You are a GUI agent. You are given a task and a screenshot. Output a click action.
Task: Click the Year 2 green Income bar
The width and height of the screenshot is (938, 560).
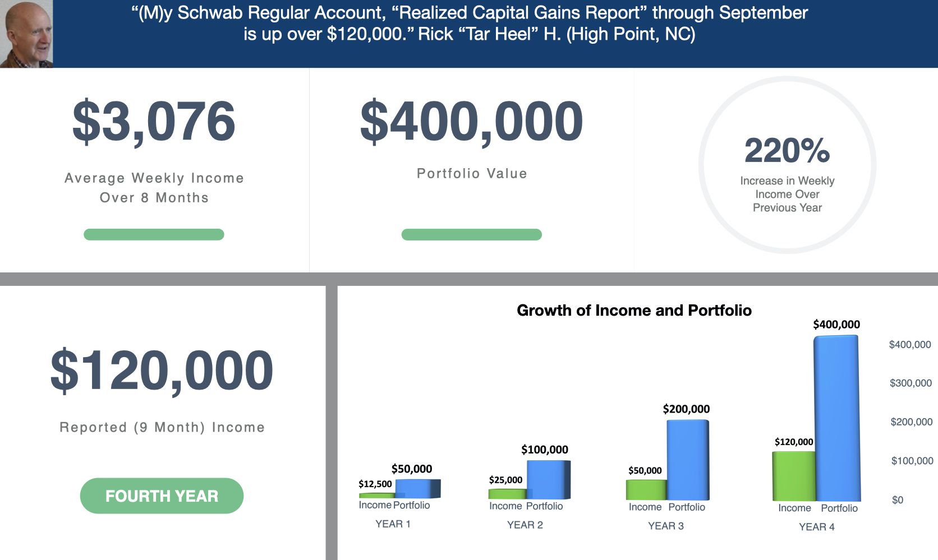(507, 494)
